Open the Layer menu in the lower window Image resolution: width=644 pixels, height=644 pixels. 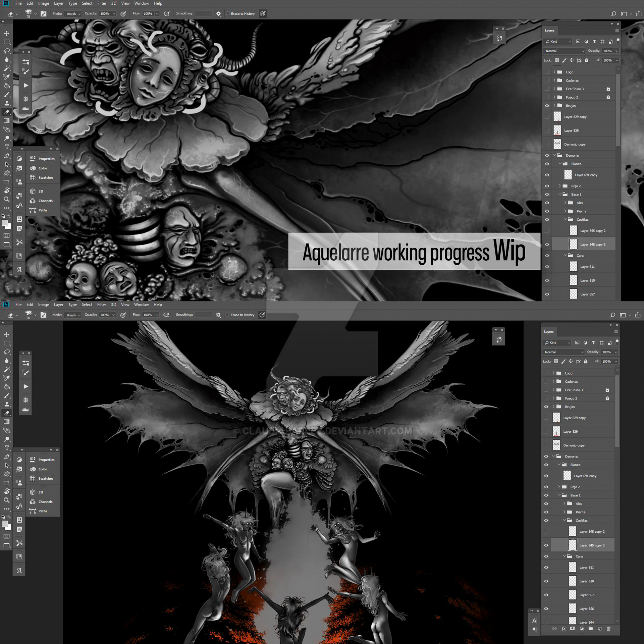[x=59, y=305]
